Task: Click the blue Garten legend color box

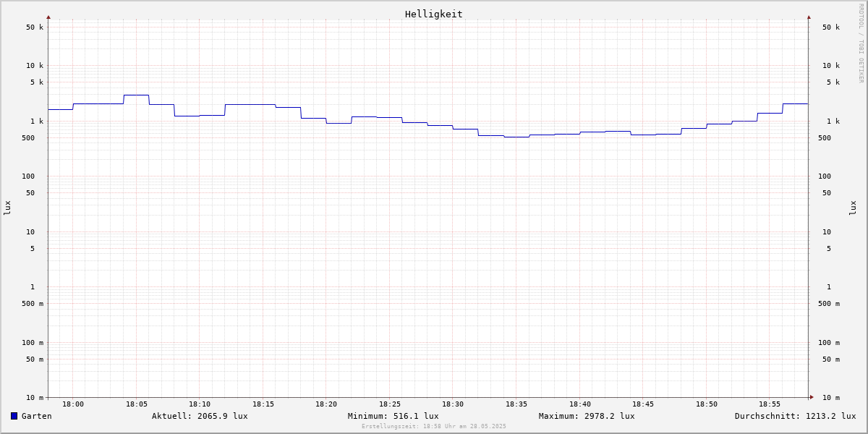Action: pos(14,416)
